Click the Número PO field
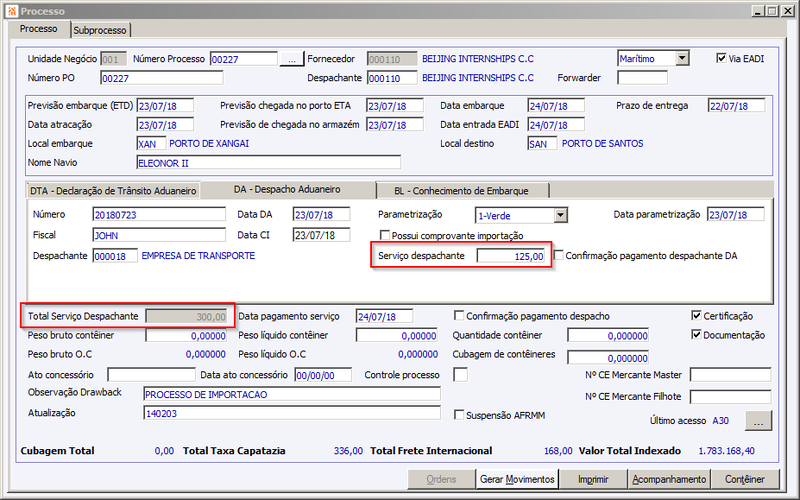The image size is (800, 500). [162, 78]
